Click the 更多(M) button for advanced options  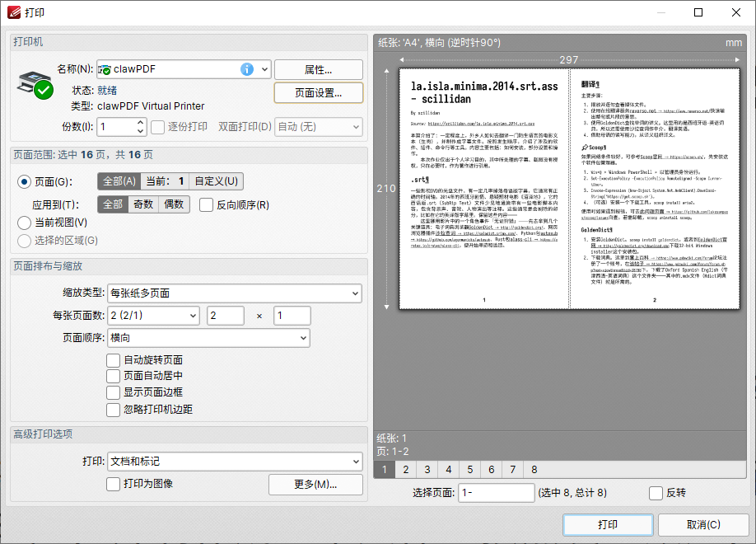315,484
